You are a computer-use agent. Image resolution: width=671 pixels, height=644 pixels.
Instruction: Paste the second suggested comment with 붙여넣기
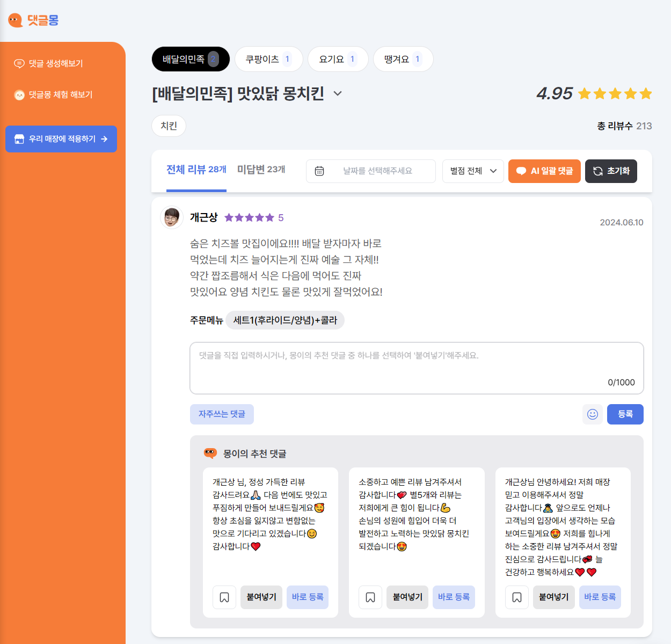tap(407, 597)
